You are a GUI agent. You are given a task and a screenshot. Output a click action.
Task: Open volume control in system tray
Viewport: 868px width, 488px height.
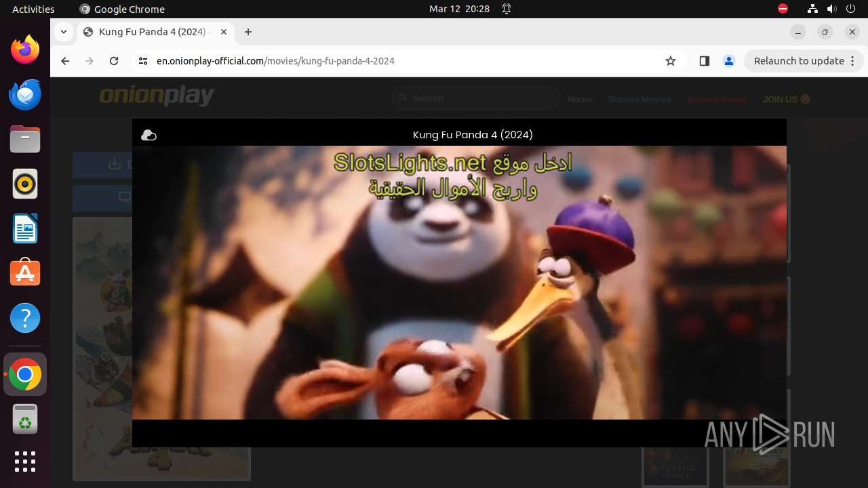click(832, 9)
